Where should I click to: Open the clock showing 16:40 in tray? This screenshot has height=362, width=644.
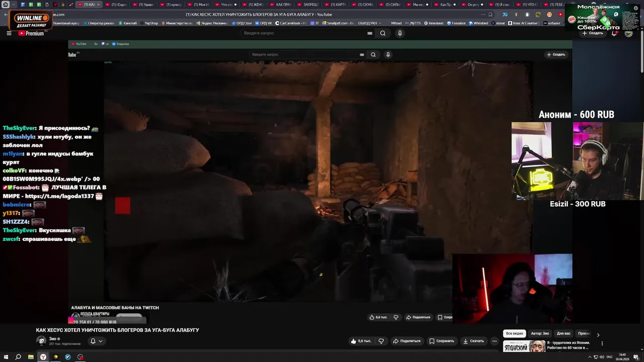click(622, 357)
